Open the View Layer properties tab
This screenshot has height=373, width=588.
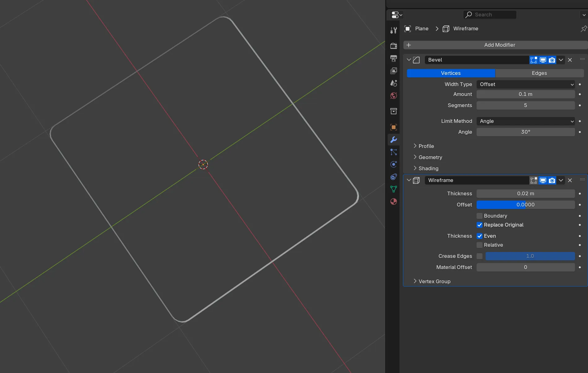393,71
